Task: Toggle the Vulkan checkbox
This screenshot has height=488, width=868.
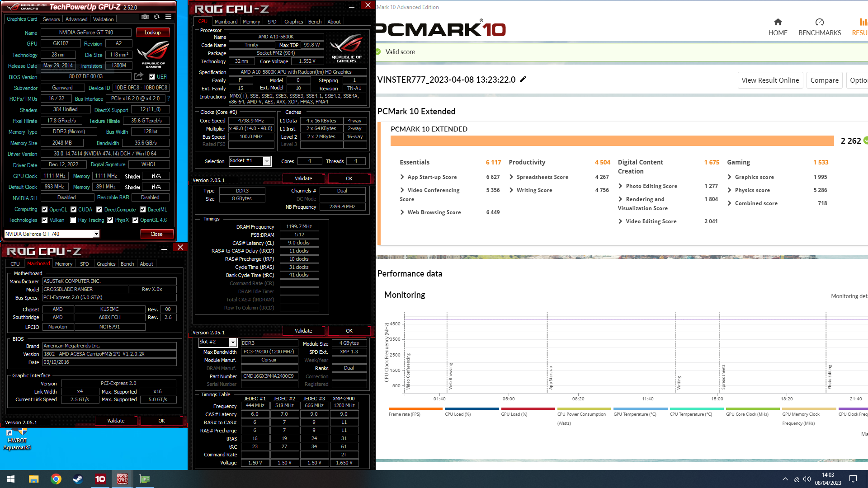Action: pos(45,220)
